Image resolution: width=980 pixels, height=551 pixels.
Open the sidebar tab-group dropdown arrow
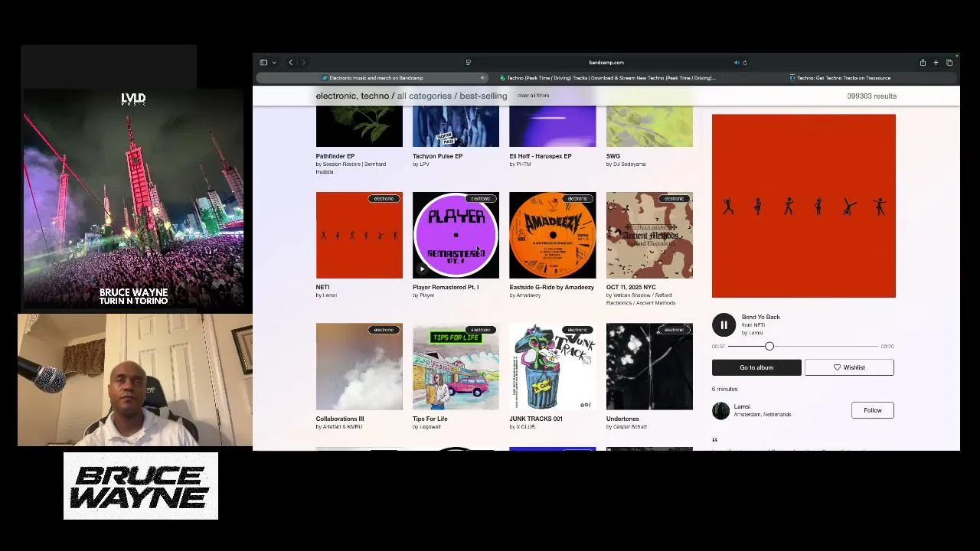(274, 63)
